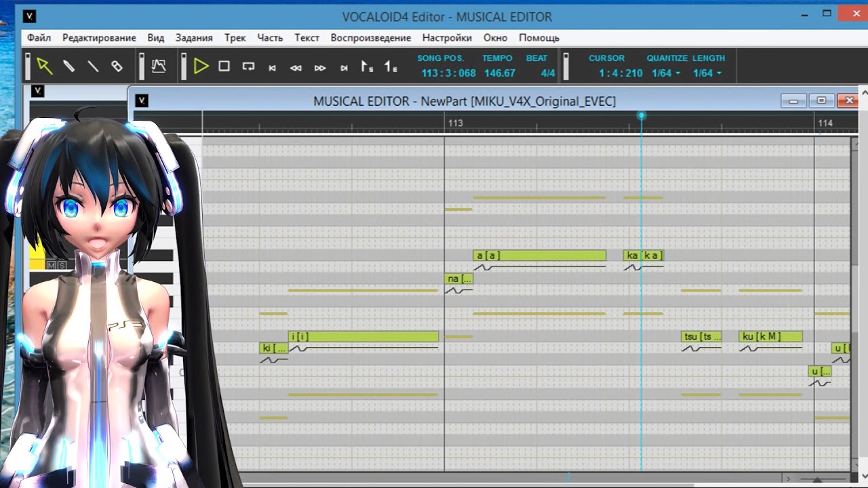868x488 pixels.
Task: Click vibrato icon under the 'na' note
Action: pos(455,291)
